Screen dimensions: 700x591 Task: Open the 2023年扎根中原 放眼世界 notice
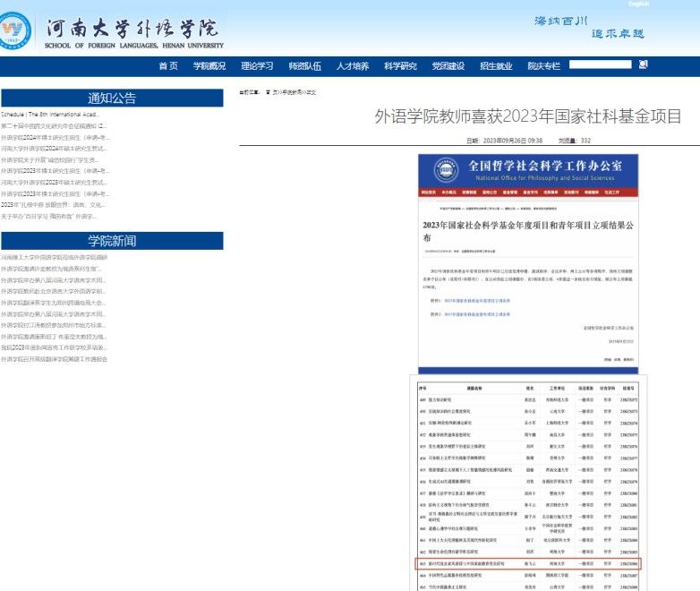pyautogui.click(x=53, y=204)
